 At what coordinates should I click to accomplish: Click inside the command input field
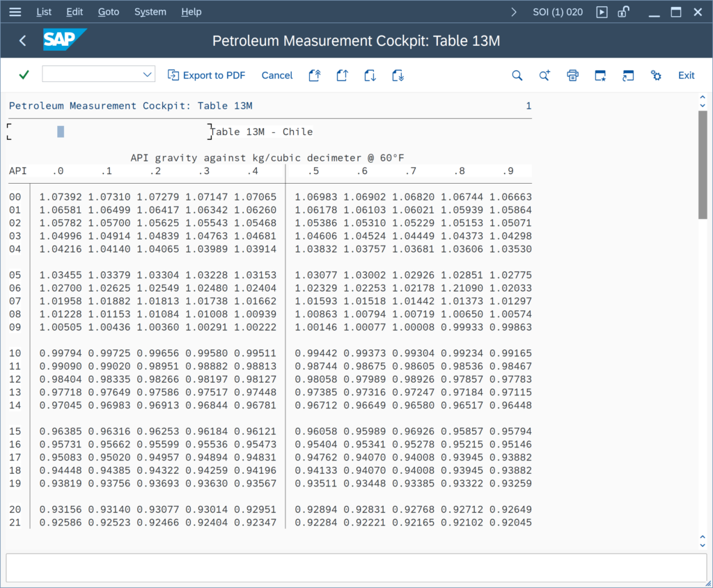(x=92, y=74)
